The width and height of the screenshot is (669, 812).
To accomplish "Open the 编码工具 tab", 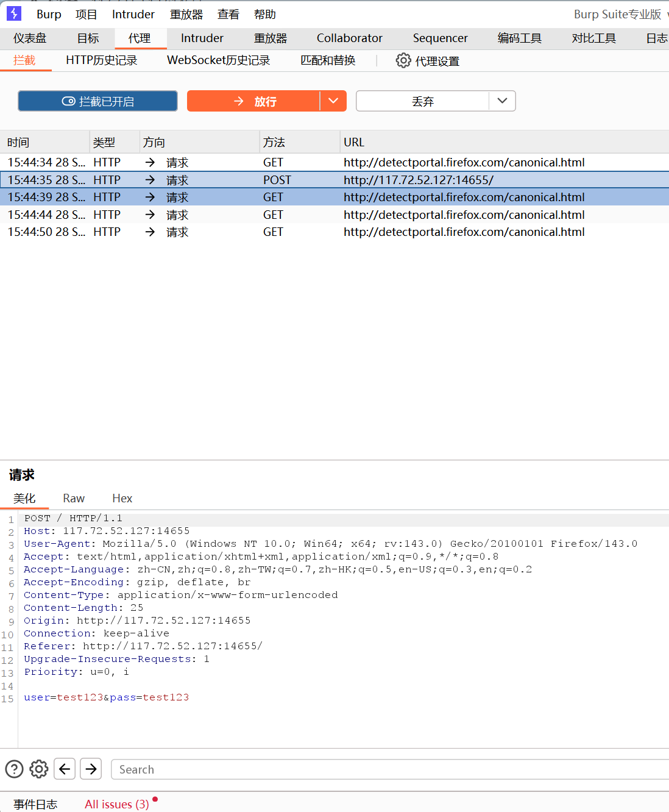I will coord(520,38).
